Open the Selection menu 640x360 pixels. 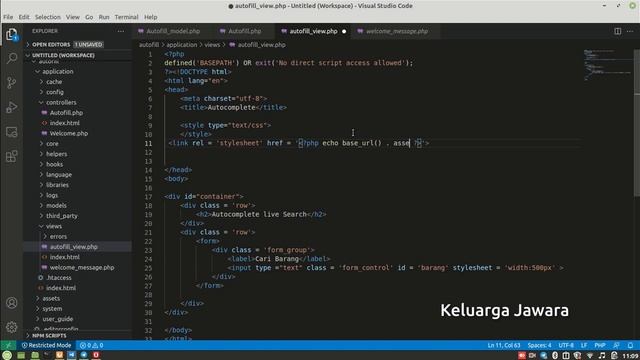[47, 17]
